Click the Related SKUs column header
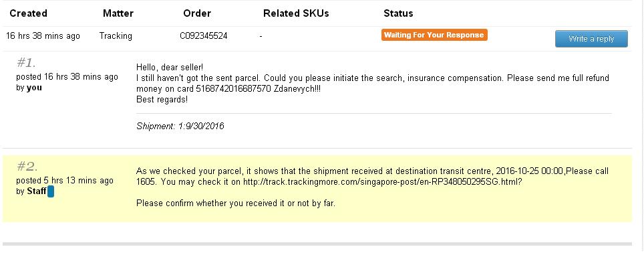 296,13
